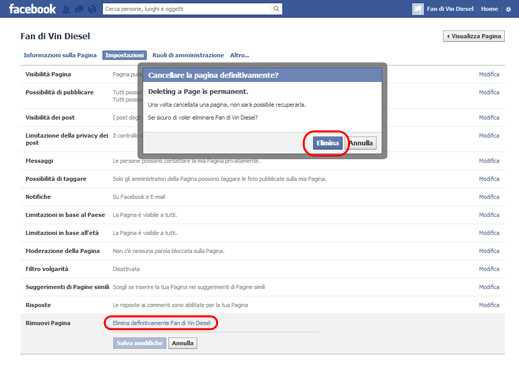Viewport: 519px width, 369px height.
Task: Open the settings gear menu
Action: point(508,9)
